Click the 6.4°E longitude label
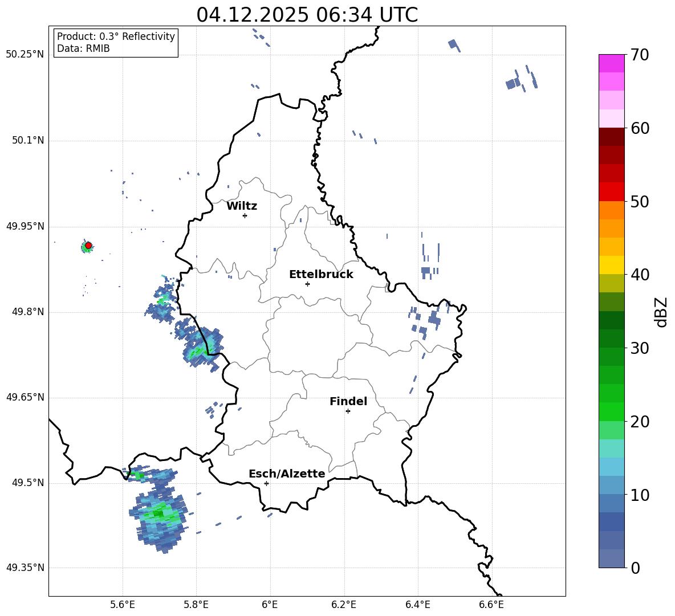This screenshot has width=675, height=616. pos(417,605)
